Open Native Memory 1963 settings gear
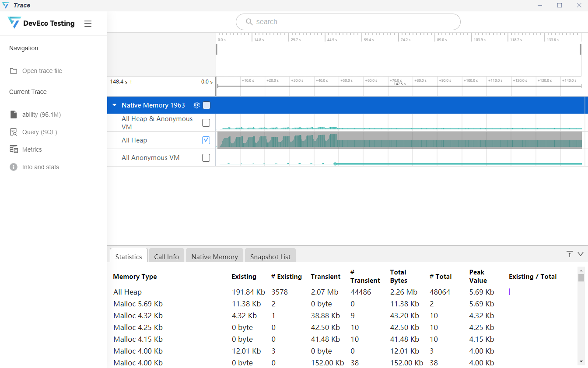This screenshot has height=368, width=588. point(196,105)
